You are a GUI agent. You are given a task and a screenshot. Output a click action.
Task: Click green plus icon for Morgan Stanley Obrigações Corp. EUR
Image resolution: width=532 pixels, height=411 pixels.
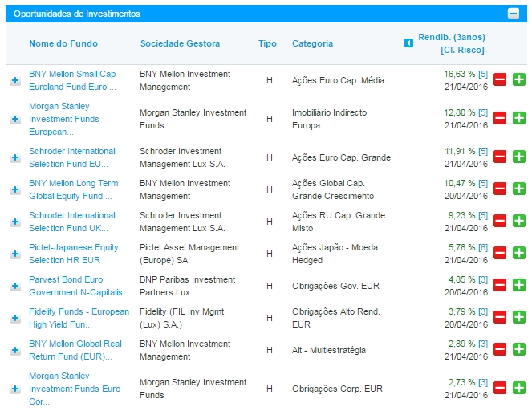[518, 388]
